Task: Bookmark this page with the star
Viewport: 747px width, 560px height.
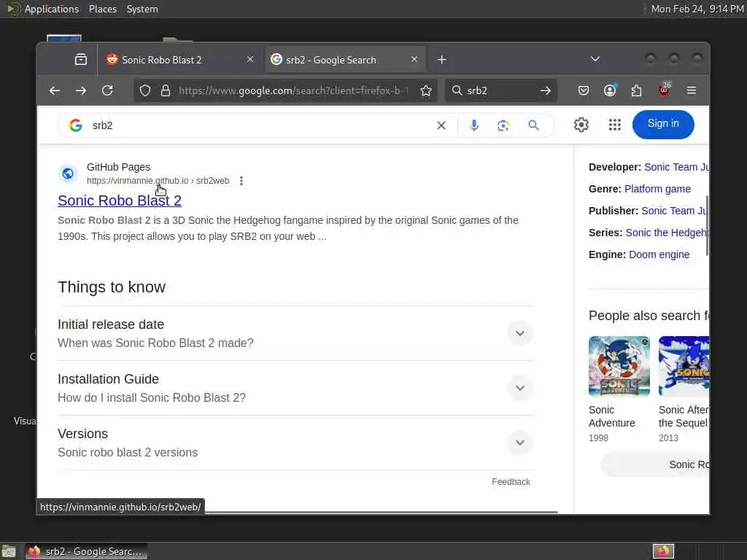Action: [426, 90]
